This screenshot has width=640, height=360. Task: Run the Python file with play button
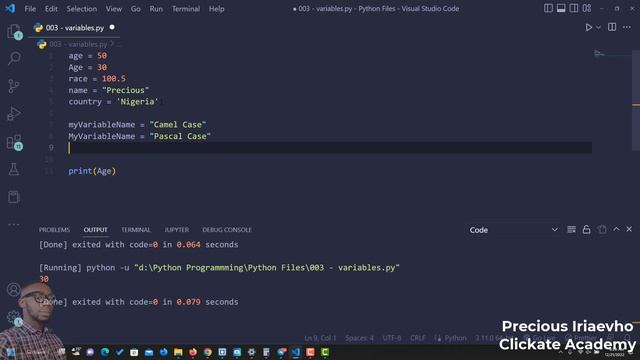point(588,27)
